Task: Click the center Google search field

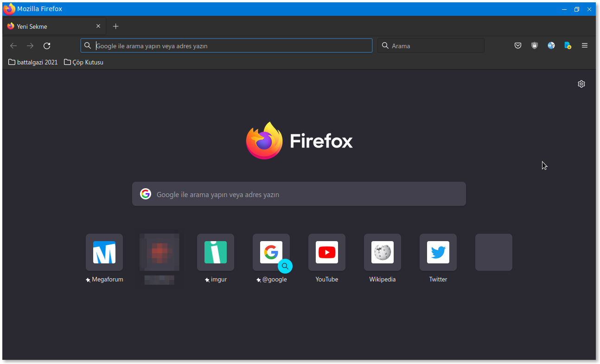Action: coord(299,194)
